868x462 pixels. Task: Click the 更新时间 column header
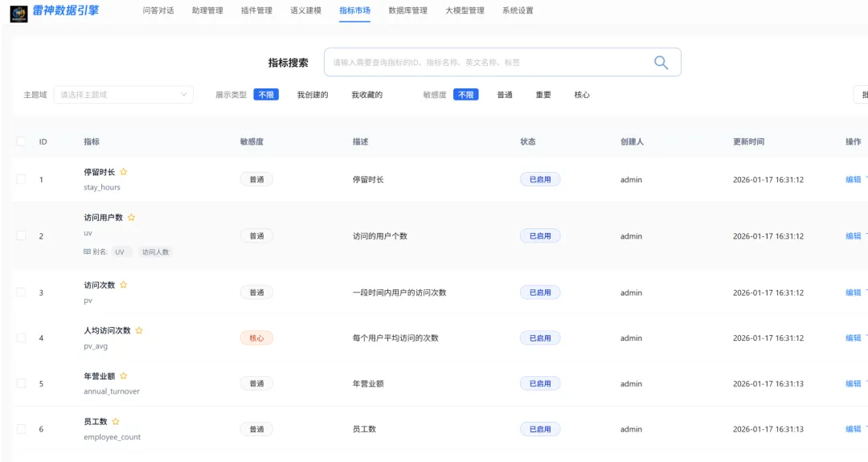(x=748, y=141)
